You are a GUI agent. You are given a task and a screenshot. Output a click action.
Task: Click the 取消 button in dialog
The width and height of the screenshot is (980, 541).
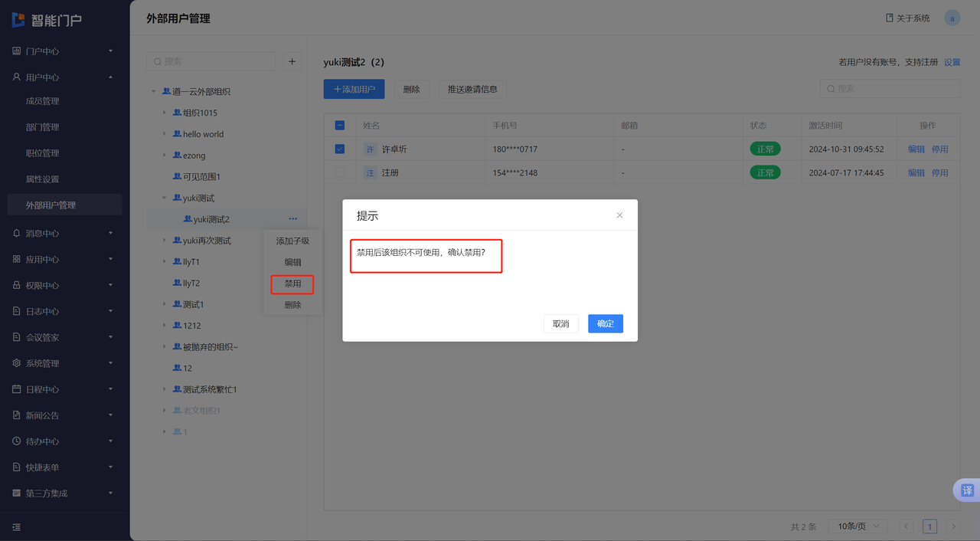(x=560, y=324)
